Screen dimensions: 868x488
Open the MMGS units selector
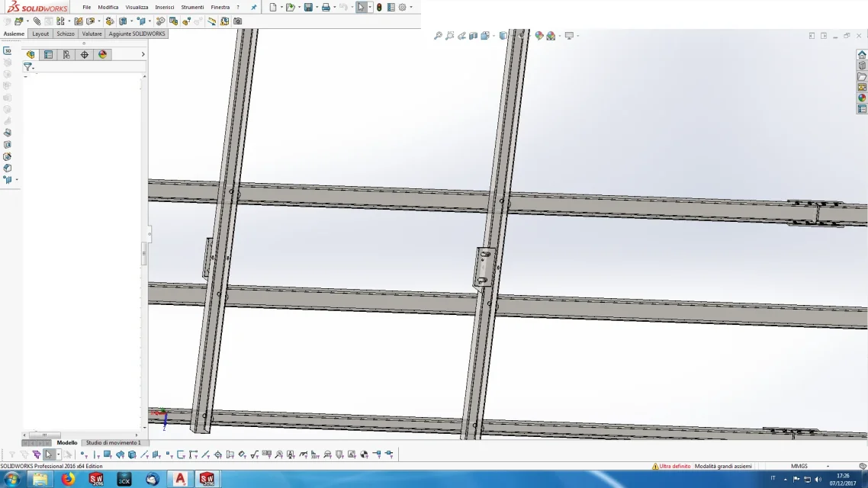coord(799,466)
